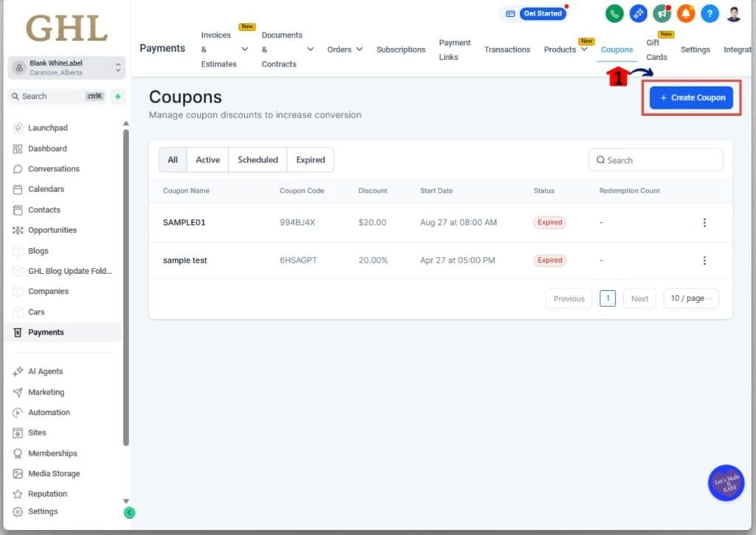Open the Gift Cards tab

pyautogui.click(x=656, y=49)
